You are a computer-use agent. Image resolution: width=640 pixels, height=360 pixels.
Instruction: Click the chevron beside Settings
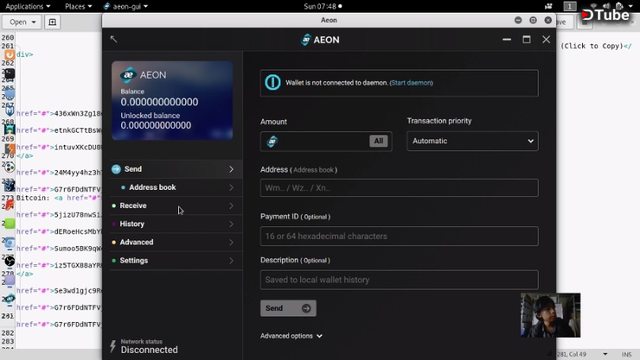click(231, 260)
